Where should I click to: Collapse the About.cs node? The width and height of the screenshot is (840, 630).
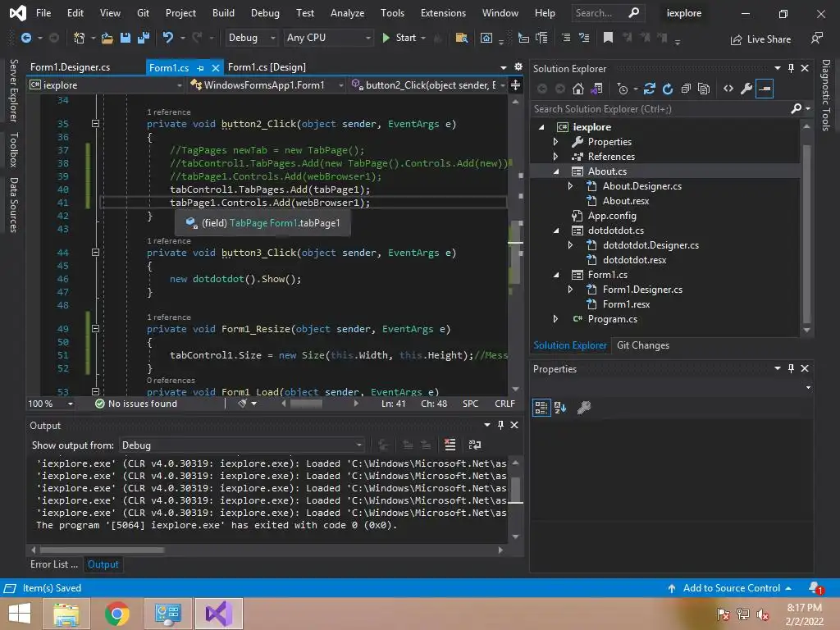point(556,171)
